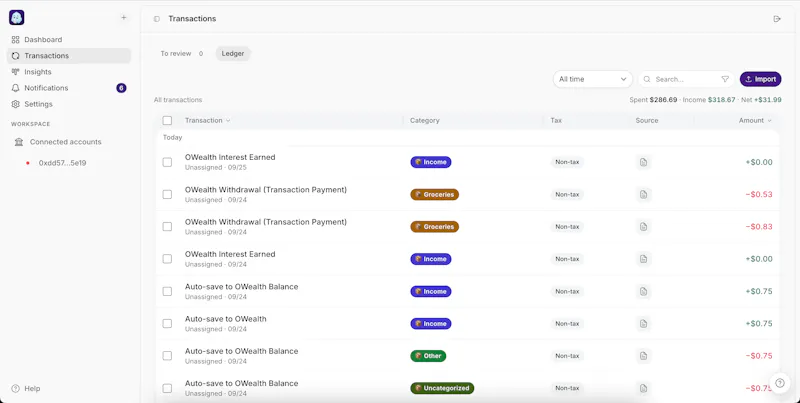Open the OWealth Withdrawal -$0.83 transaction name
This screenshot has width=800, height=403.
(x=266, y=222)
